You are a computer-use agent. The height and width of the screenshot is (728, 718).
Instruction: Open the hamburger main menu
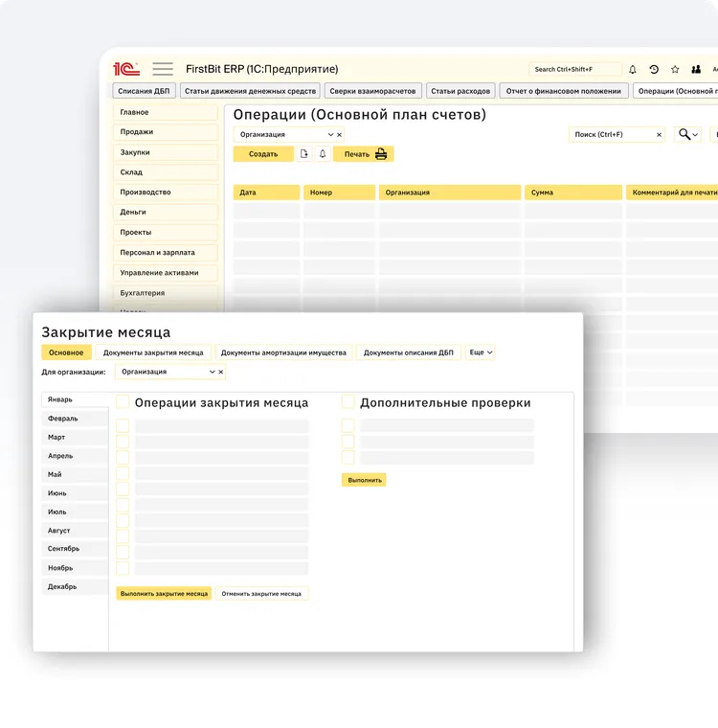pyautogui.click(x=163, y=69)
